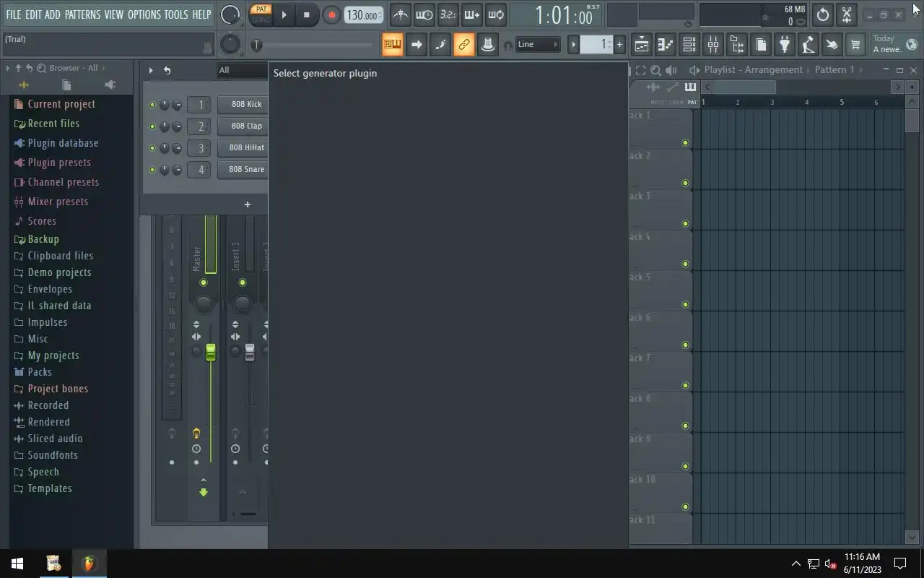Screen dimensions: 924x578
Task: Open the browser/plugin picker tree icon
Action: (737, 45)
